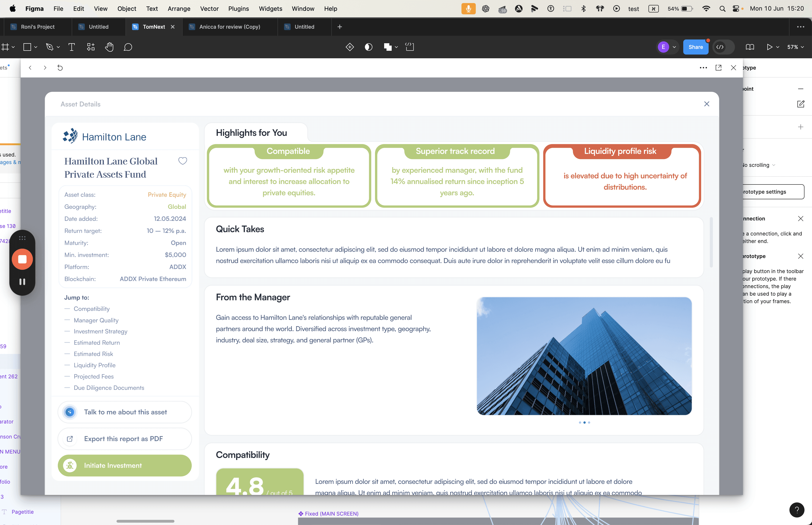
Task: Click the Initiate Investment button
Action: pos(125,465)
